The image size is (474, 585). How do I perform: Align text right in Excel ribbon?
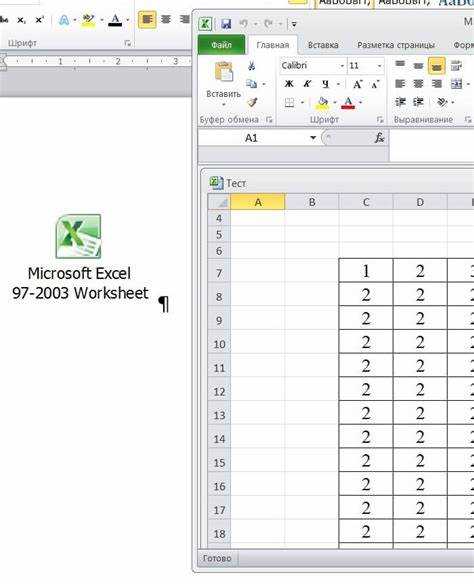(437, 84)
